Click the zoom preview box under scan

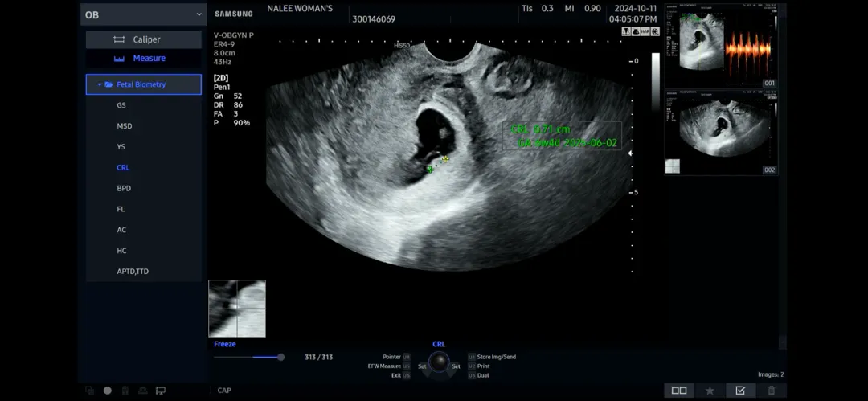237,309
